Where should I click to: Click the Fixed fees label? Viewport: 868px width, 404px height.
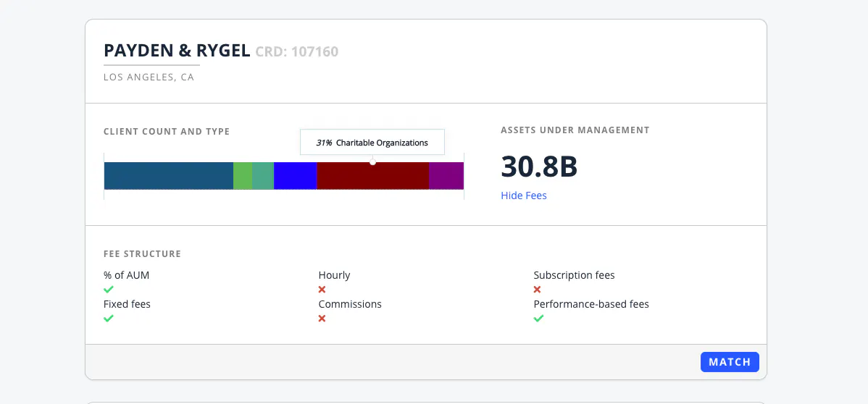127,304
